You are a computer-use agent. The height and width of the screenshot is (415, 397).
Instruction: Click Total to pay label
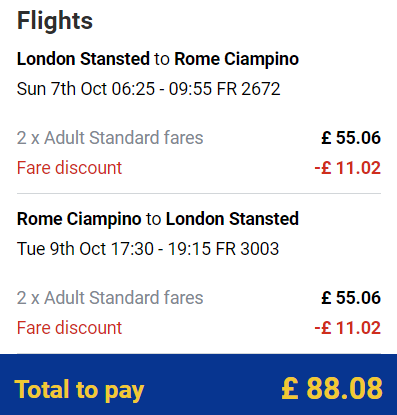click(79, 390)
